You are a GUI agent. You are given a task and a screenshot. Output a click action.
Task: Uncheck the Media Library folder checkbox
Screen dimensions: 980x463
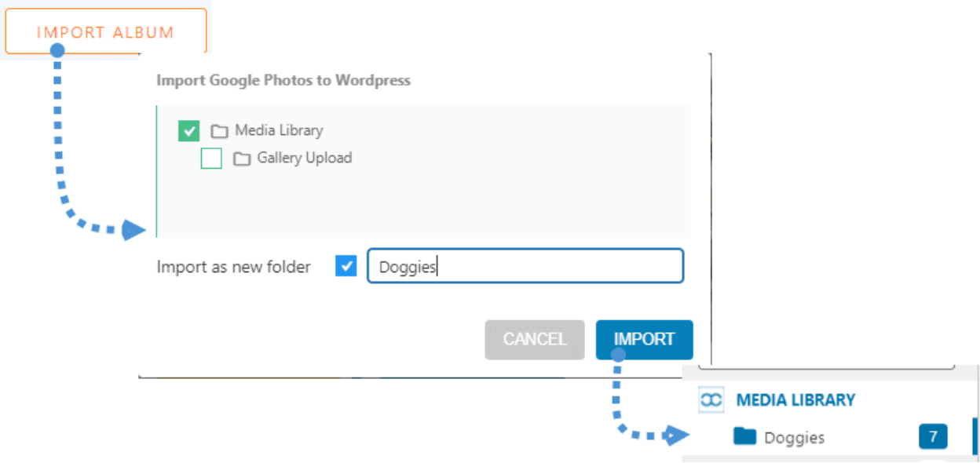(x=188, y=131)
